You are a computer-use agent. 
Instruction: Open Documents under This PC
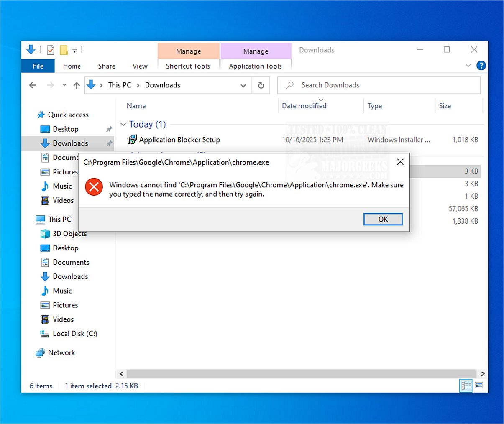point(71,262)
